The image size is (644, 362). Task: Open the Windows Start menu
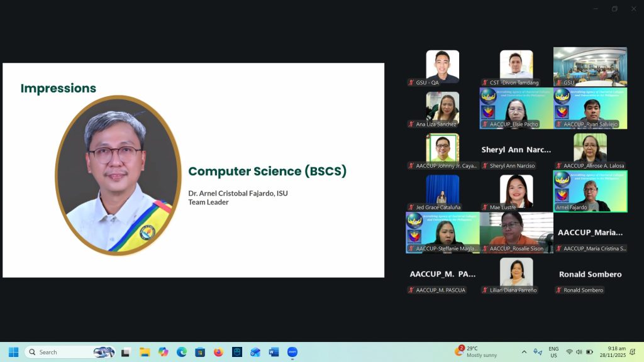13,352
